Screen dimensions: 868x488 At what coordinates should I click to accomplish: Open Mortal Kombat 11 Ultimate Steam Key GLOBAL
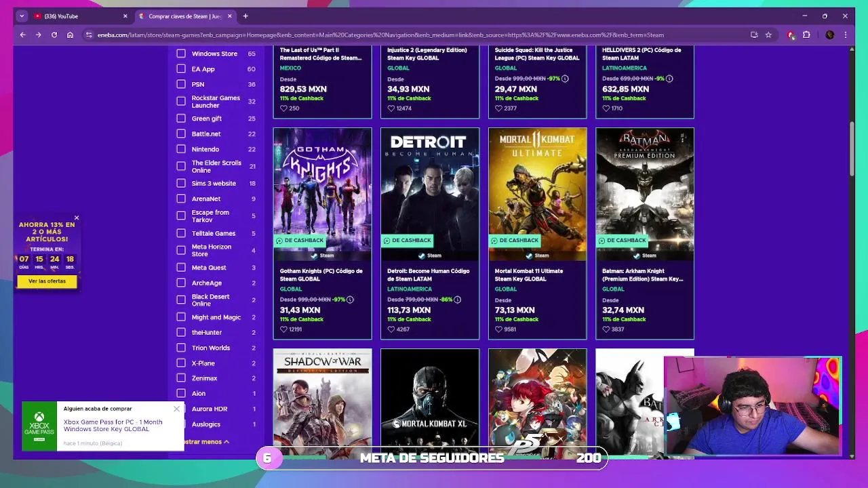529,274
